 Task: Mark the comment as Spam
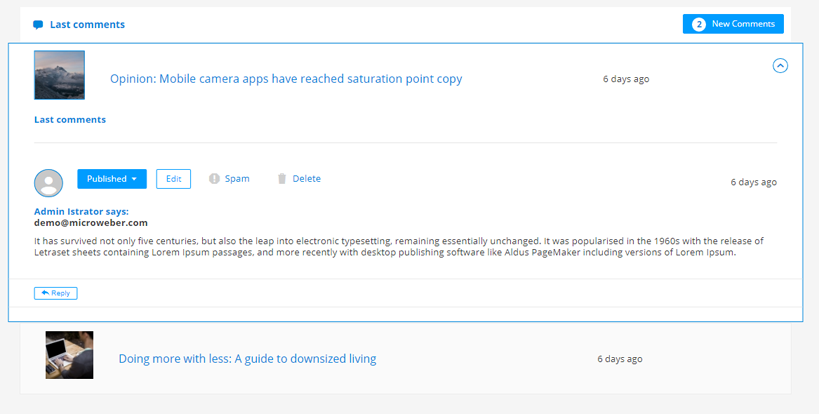pyautogui.click(x=237, y=179)
